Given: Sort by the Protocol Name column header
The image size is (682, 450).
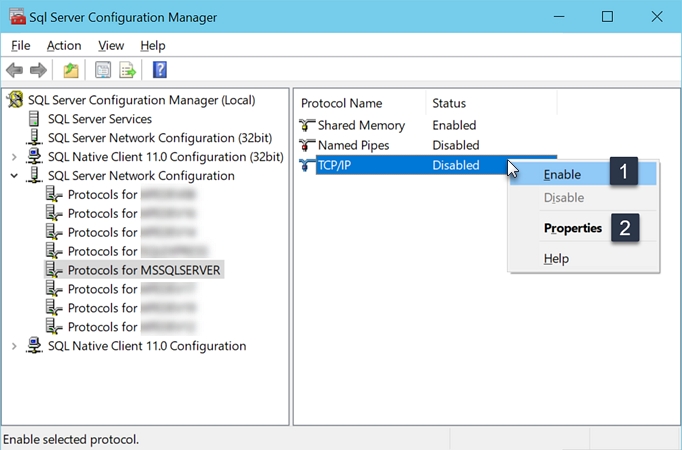Looking at the screenshot, I should coord(341,103).
